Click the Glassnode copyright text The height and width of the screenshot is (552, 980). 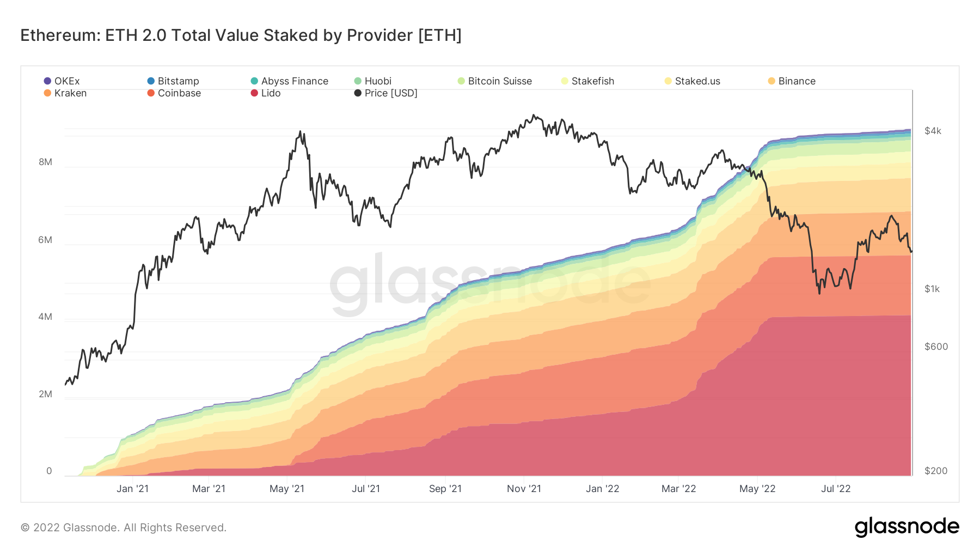coord(124,527)
